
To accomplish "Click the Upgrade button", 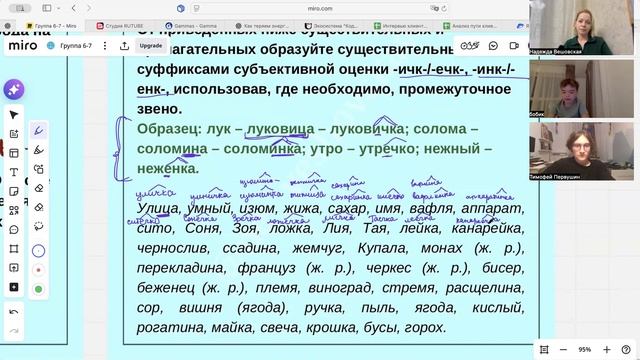I will pos(151,46).
